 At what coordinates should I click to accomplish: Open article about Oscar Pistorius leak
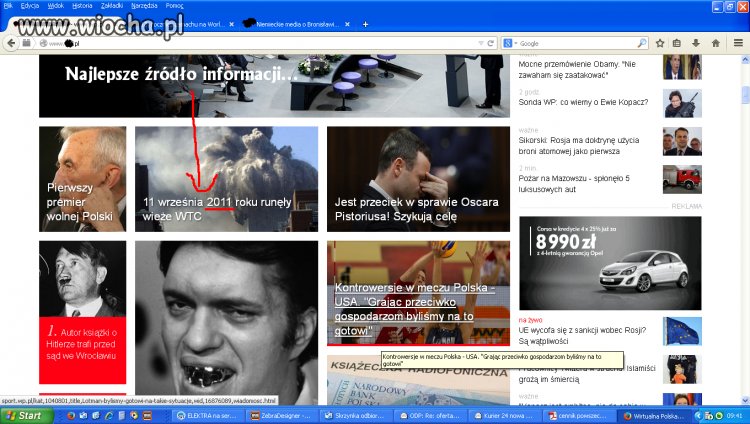[418, 179]
